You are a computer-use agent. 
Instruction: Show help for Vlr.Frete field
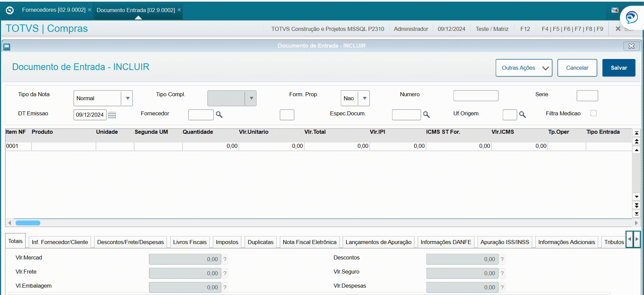coord(225,273)
